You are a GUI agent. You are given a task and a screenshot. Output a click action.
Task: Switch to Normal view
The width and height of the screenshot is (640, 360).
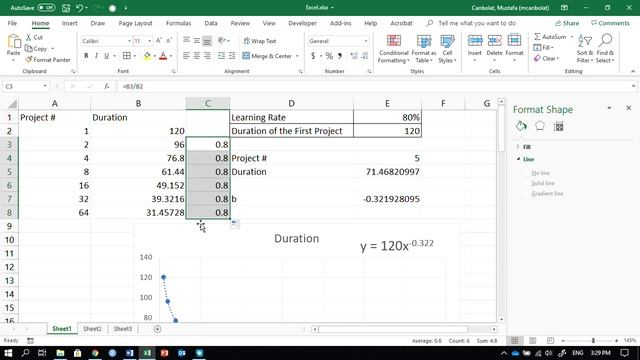point(515,340)
